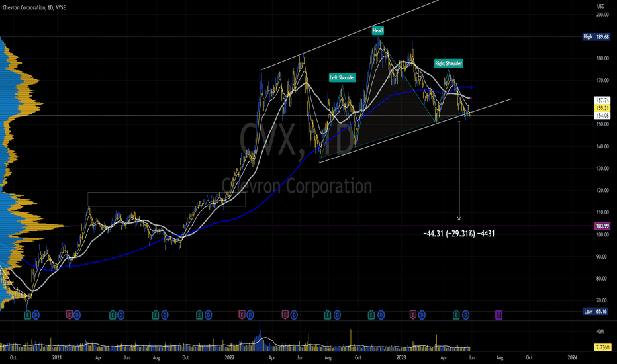
Task: Click the 80.00 price axis label
Action: click(x=602, y=279)
